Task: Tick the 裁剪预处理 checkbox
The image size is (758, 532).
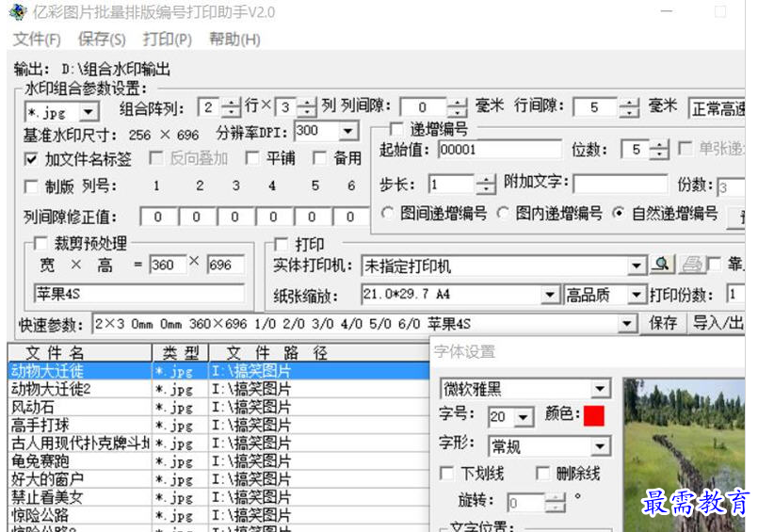Action: click(40, 245)
